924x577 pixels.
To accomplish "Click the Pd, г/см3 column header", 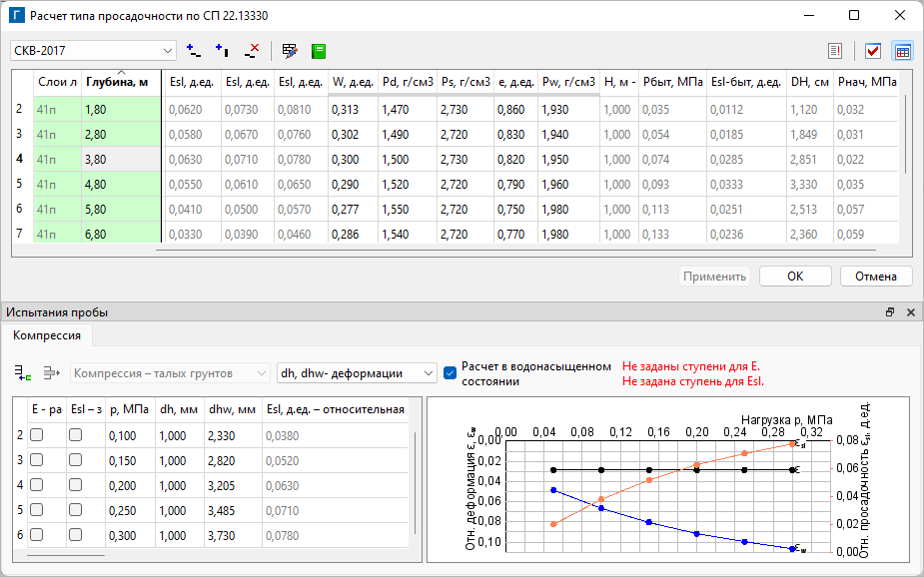I will [x=408, y=83].
